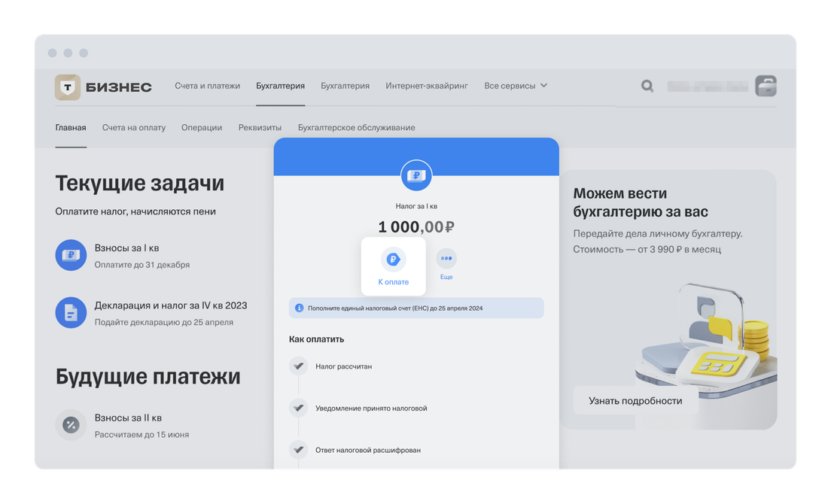Click the Оплатите до 31 декабря text

coord(142,265)
